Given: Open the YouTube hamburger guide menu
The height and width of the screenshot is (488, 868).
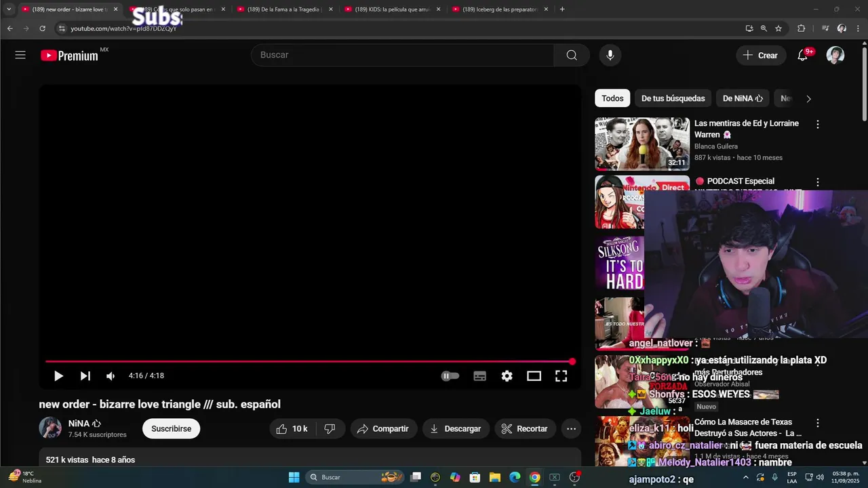Looking at the screenshot, I should pyautogui.click(x=20, y=55).
